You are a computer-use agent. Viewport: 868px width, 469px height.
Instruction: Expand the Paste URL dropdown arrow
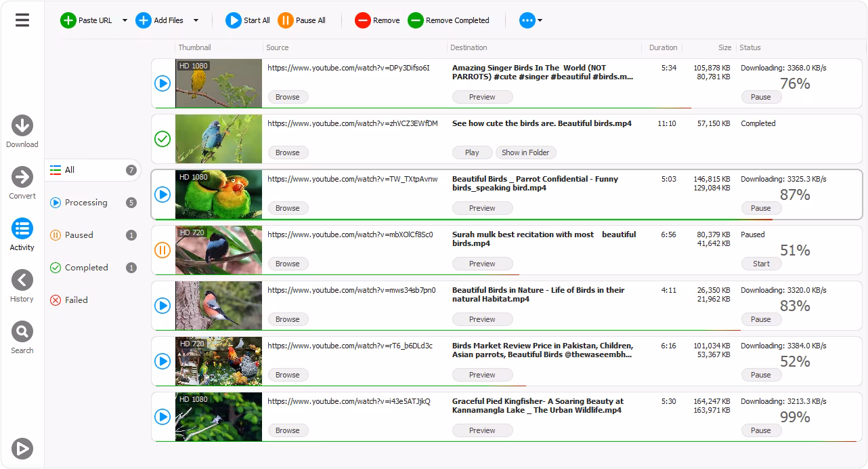125,20
